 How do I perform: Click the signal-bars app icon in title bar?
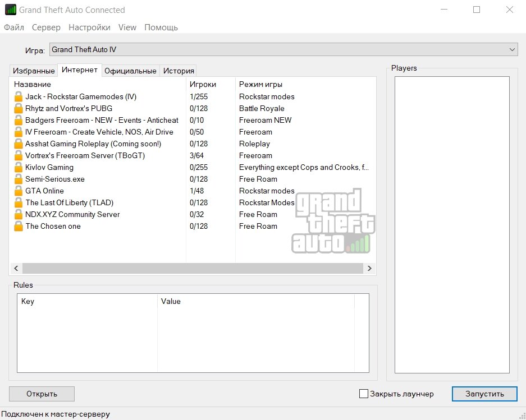tap(11, 10)
